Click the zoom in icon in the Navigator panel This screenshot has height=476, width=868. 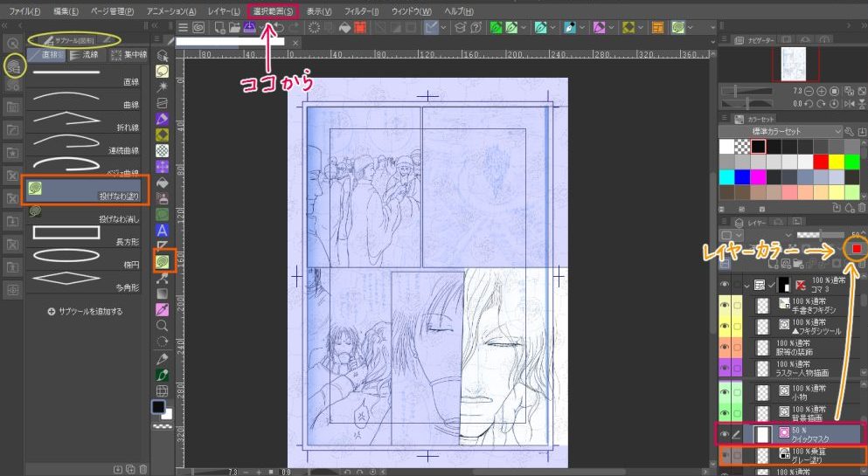[x=822, y=91]
